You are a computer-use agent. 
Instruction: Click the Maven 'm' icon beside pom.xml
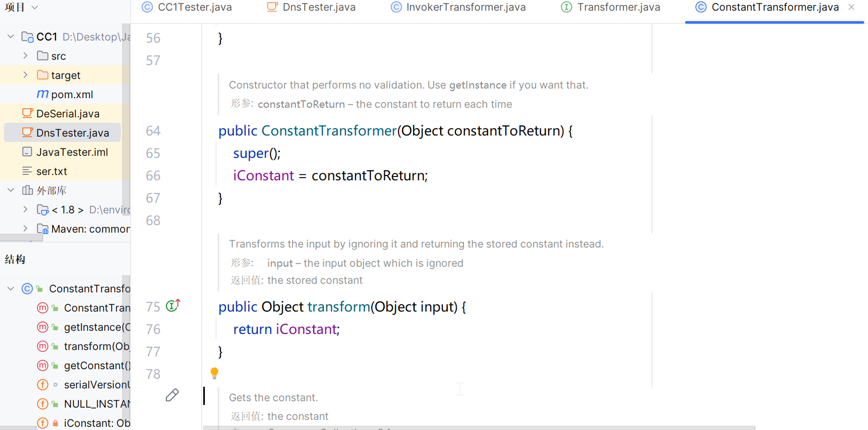coord(43,94)
